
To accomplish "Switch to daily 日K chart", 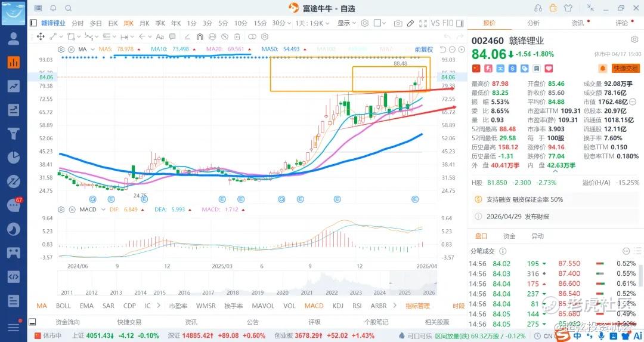I will [x=113, y=23].
